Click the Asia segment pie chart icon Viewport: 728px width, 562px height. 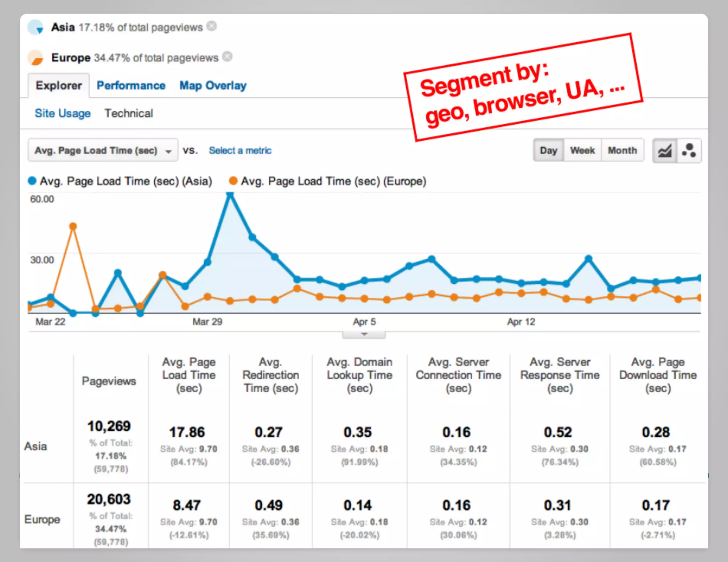(35, 27)
